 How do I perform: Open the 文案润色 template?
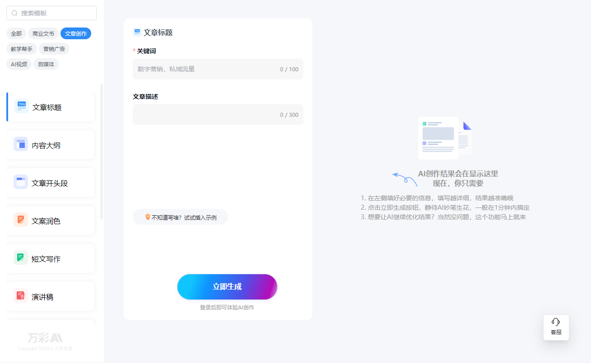tap(51, 221)
